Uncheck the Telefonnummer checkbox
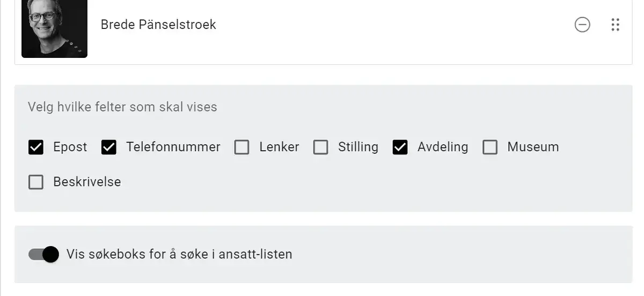The image size is (644, 296). click(x=109, y=147)
